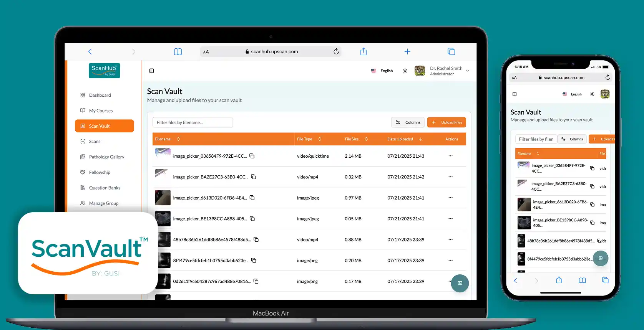
Task: Show tab overview icon in MacBook browser
Action: pyautogui.click(x=451, y=51)
